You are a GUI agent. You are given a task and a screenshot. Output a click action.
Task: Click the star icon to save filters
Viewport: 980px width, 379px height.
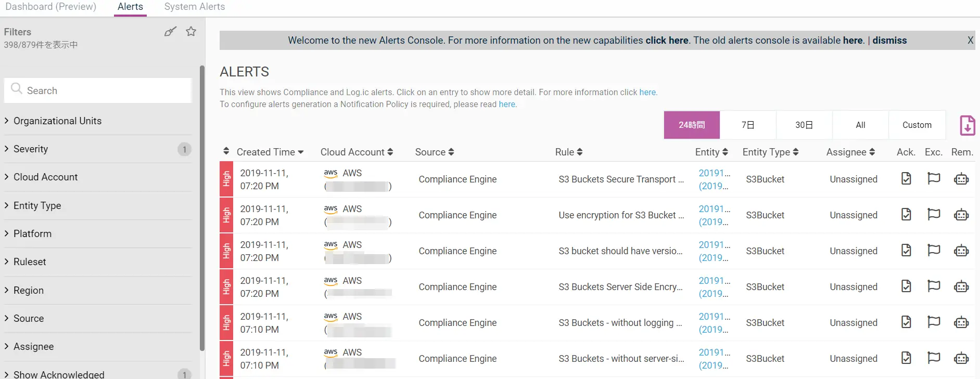point(191,31)
